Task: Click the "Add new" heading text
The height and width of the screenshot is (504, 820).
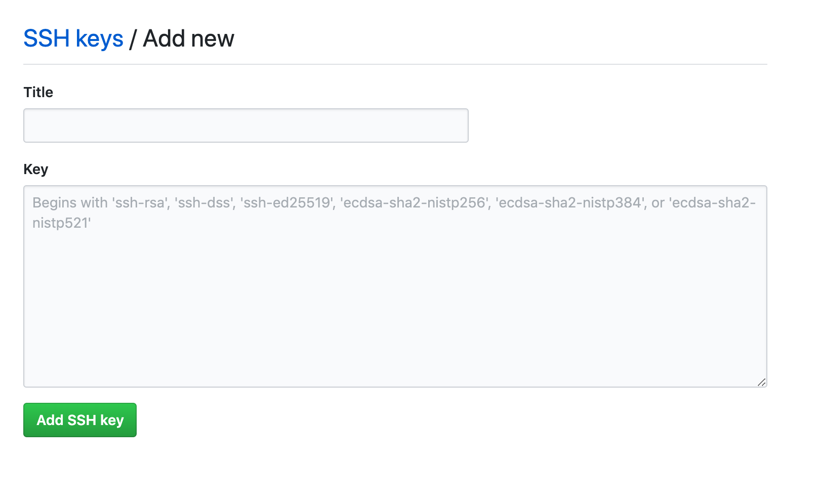Action: 188,39
